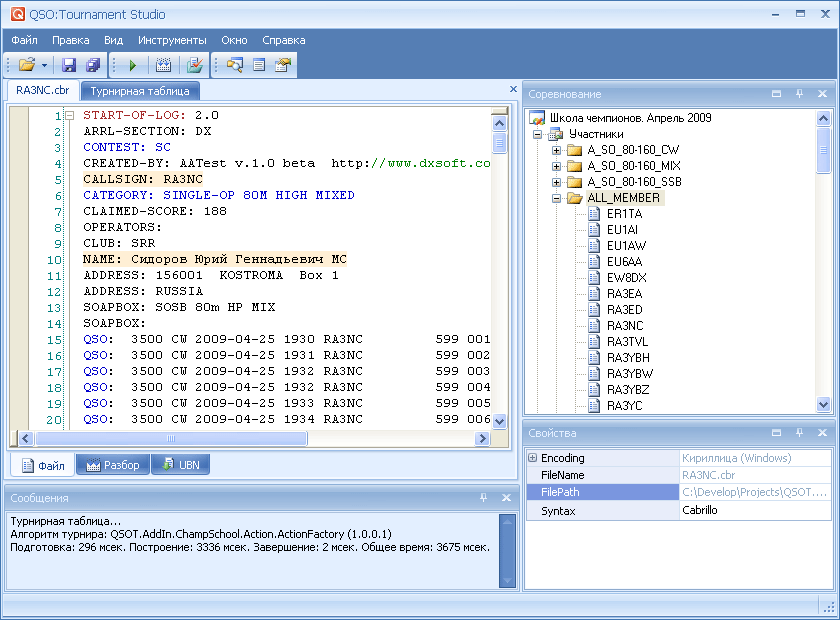
Task: Click the Open file folder icon
Action: point(26,65)
